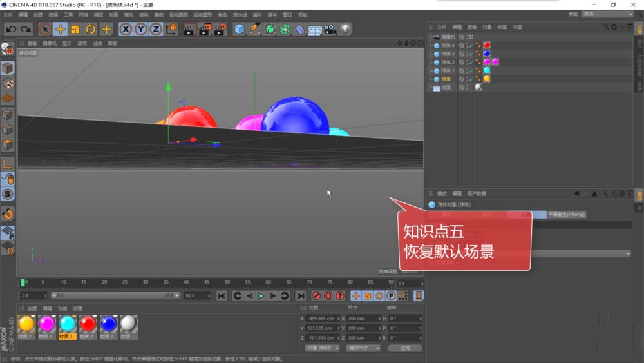Open the Object Manager 标签 Tags menu
This screenshot has width=644, height=363.
point(502,26)
